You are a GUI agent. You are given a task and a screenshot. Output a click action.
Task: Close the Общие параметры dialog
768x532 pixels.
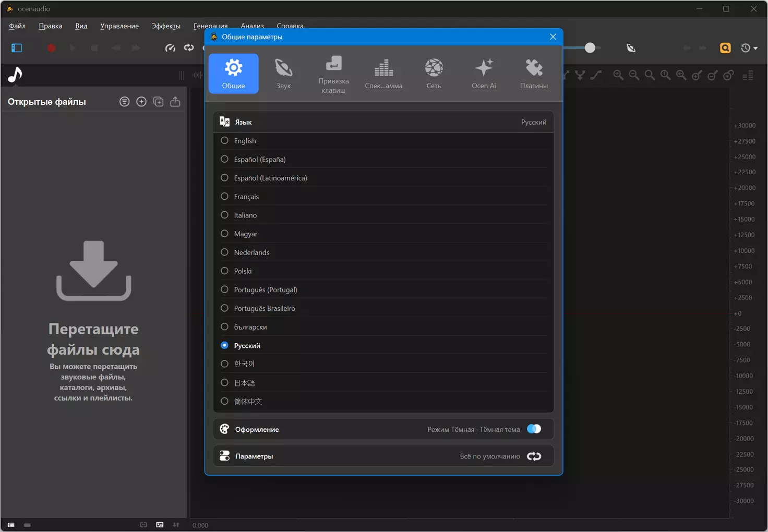tap(553, 37)
